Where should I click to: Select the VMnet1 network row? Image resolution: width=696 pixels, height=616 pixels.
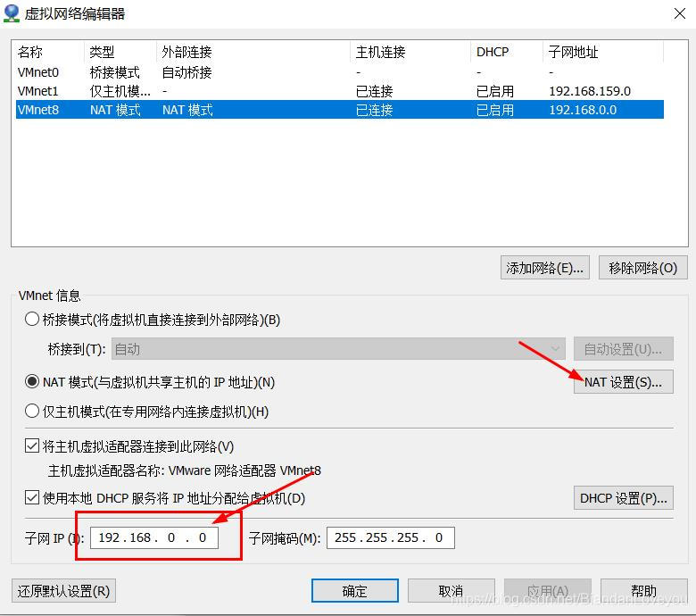[340, 91]
